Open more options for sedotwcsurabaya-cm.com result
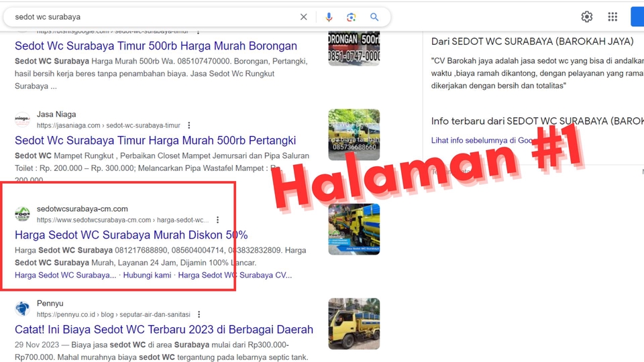 point(217,220)
